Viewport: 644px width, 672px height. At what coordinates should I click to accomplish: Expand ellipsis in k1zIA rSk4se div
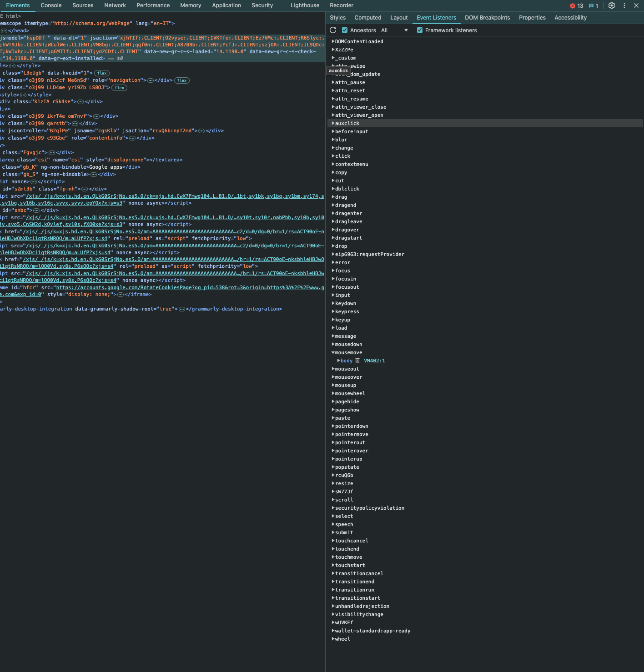point(80,102)
